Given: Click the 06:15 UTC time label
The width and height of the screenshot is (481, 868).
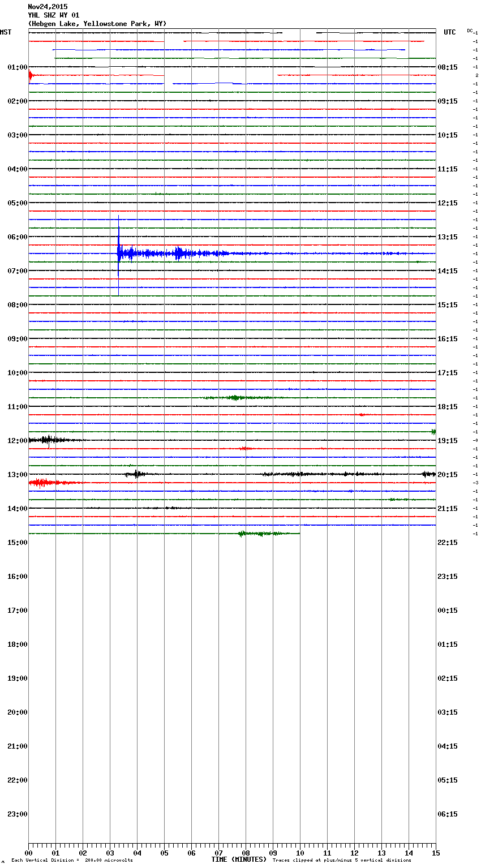Looking at the screenshot, I should [448, 814].
